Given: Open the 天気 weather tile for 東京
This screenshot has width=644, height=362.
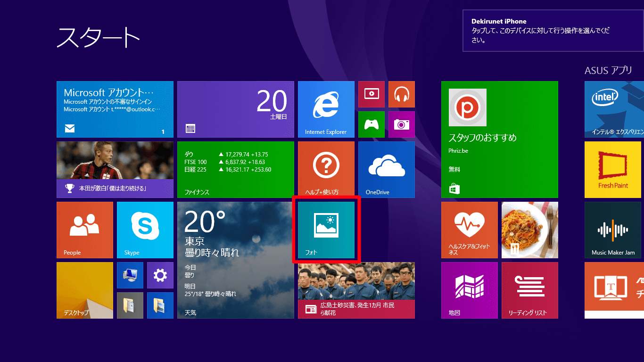Looking at the screenshot, I should 236,260.
